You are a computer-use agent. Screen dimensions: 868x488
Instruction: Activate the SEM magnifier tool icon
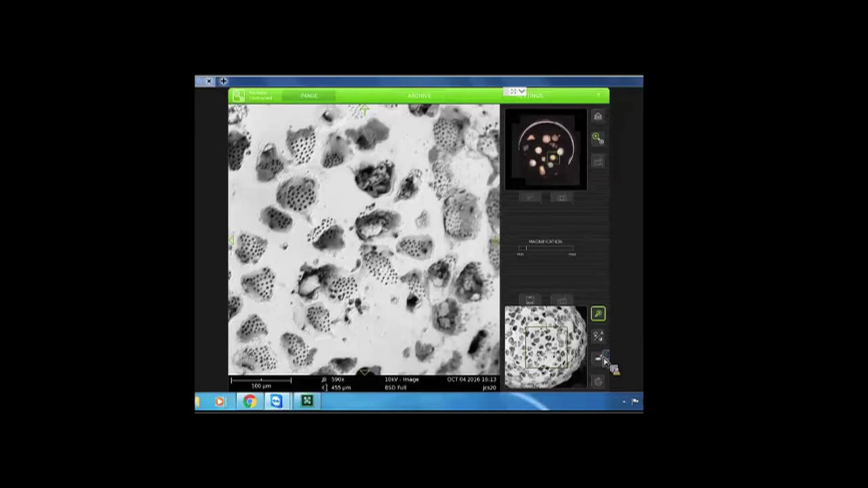(597, 314)
